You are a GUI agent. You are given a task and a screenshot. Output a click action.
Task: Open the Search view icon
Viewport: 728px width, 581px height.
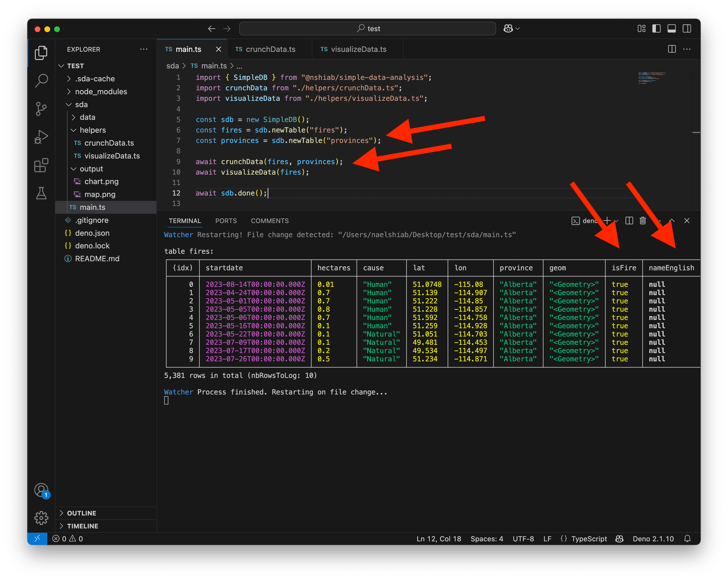41,81
